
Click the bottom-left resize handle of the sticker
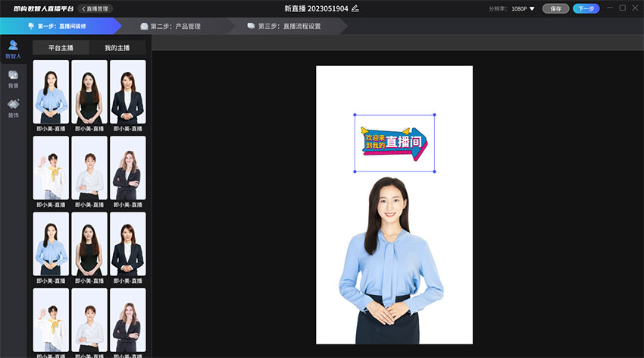coord(355,171)
